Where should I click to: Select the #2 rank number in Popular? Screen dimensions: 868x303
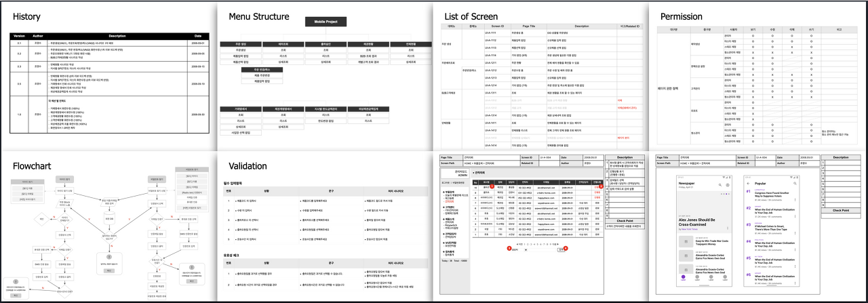749,208
